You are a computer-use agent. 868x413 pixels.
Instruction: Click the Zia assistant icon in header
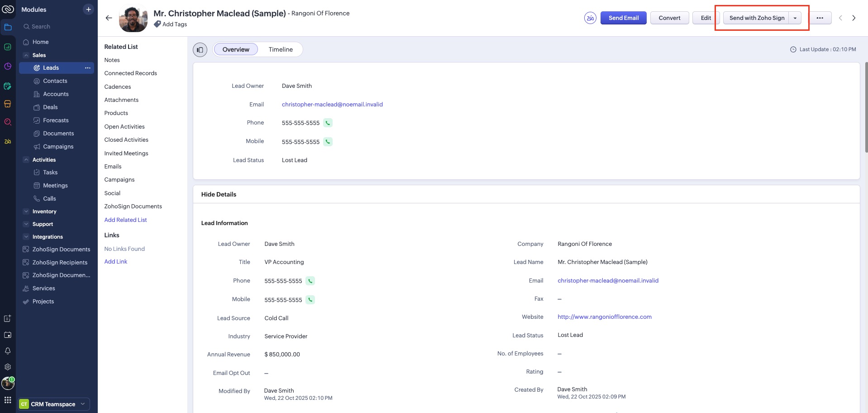[590, 18]
